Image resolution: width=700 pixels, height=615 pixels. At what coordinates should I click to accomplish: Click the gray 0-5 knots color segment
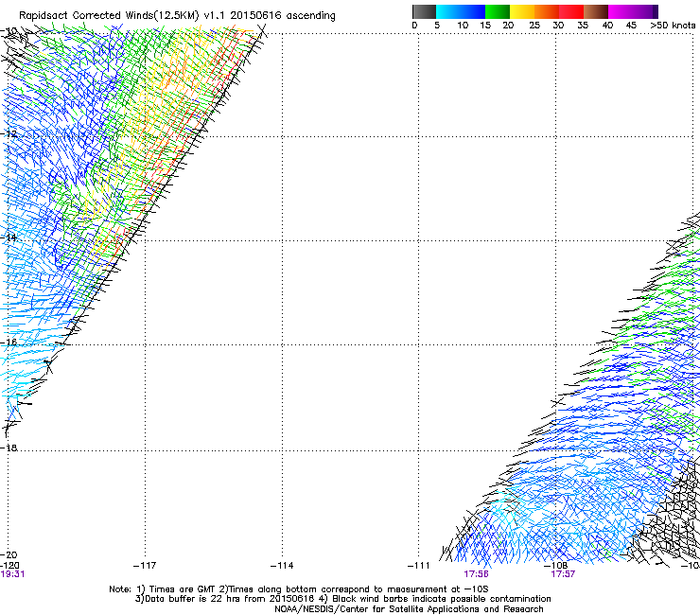425,11
